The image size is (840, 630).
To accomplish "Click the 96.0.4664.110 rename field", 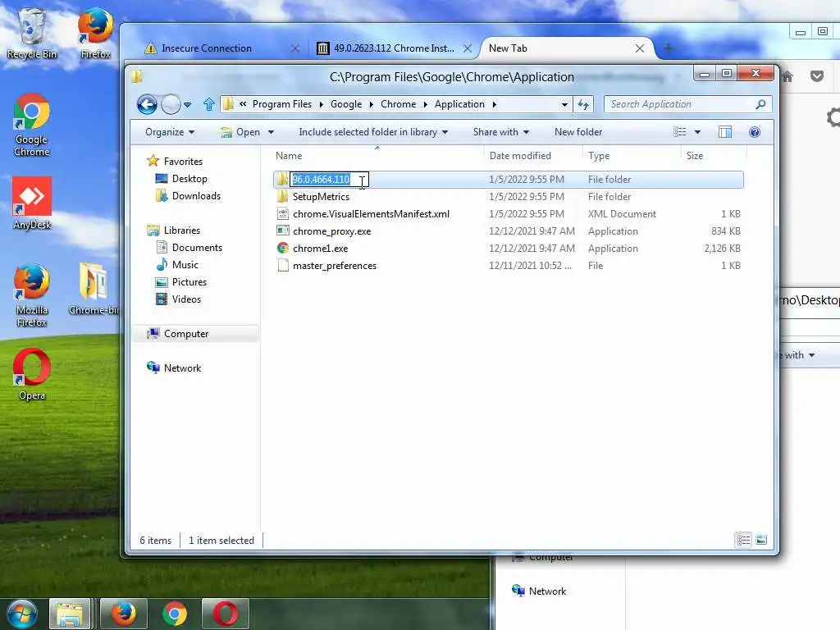I will click(x=329, y=180).
